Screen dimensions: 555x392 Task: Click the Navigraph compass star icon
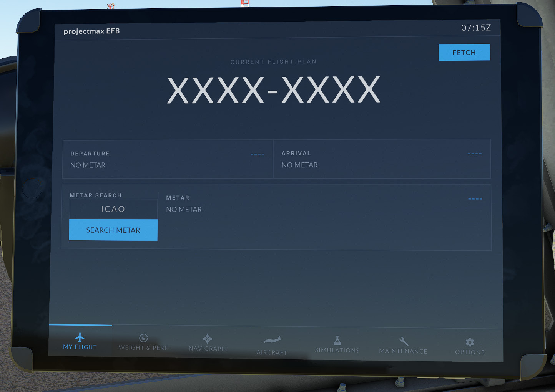click(x=207, y=339)
